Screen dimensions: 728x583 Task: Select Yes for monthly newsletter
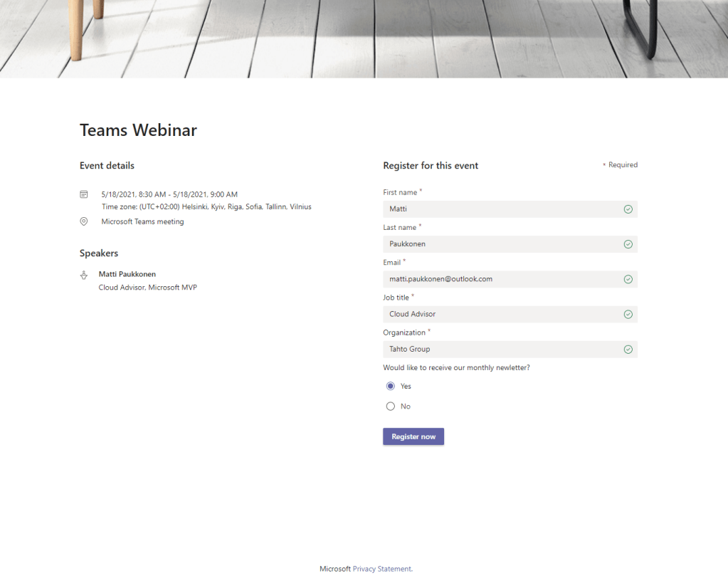click(x=391, y=386)
